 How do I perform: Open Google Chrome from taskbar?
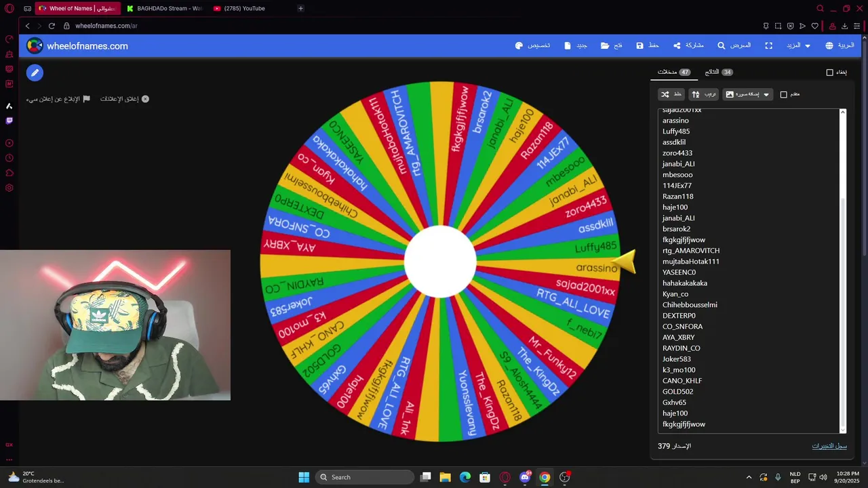(x=545, y=477)
